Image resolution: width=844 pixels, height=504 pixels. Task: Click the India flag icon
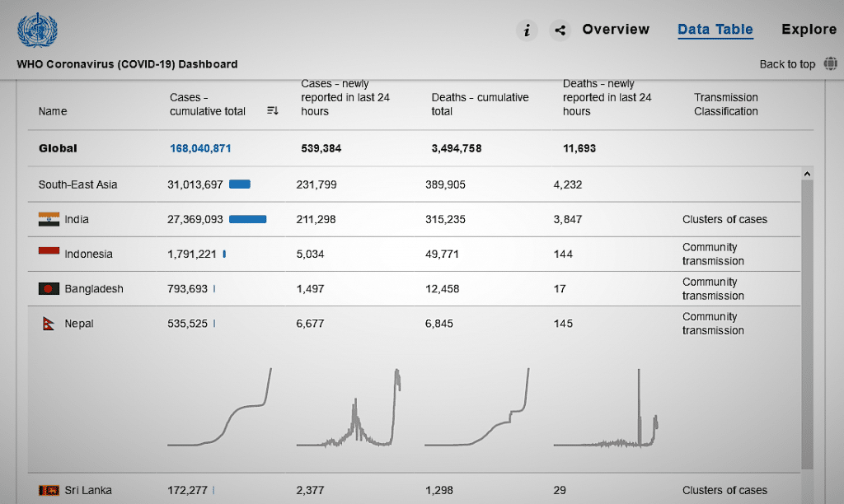[x=49, y=219]
